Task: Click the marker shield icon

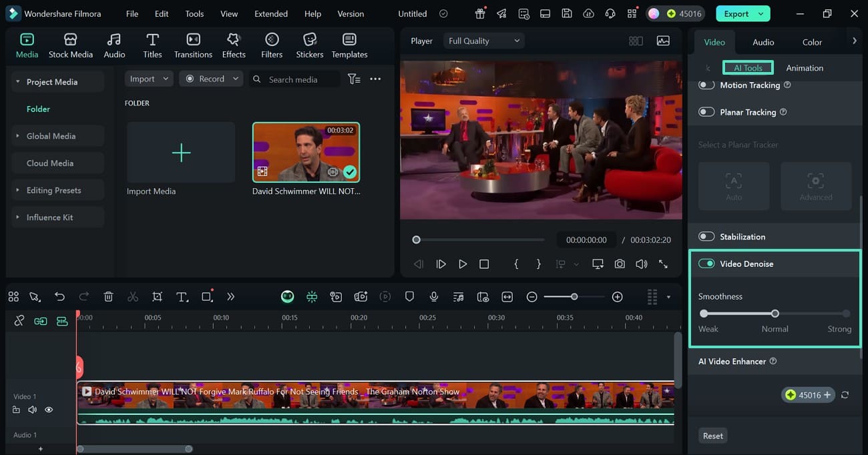Action: 410,297
